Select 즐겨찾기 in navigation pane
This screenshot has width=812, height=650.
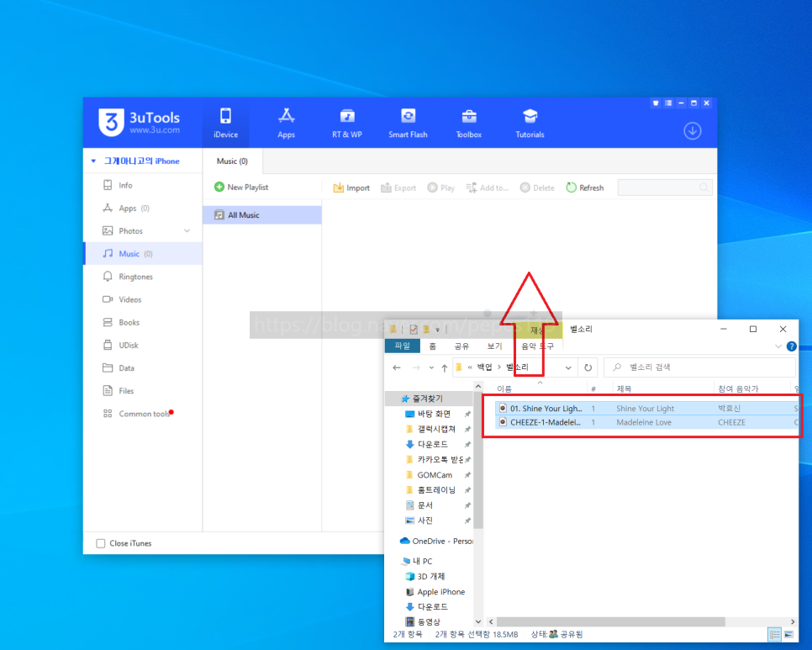tap(428, 399)
